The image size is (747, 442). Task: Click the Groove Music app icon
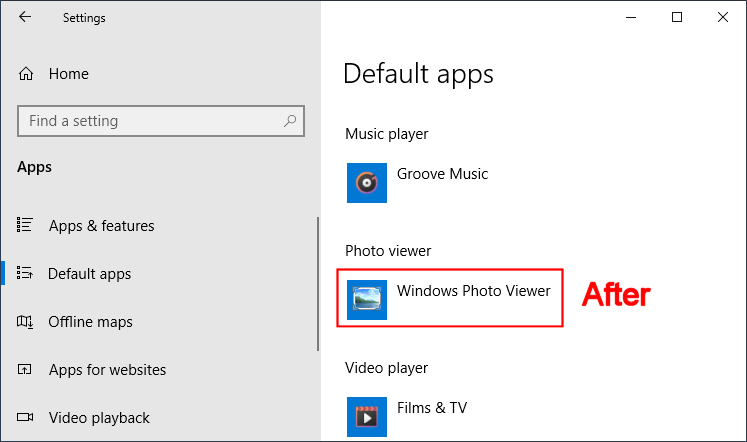click(366, 183)
